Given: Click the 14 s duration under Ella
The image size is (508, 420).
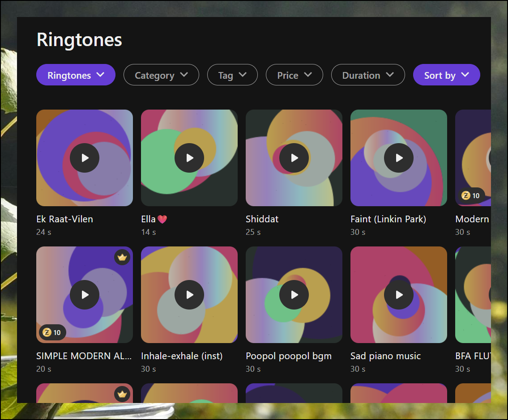Looking at the screenshot, I should pos(149,232).
